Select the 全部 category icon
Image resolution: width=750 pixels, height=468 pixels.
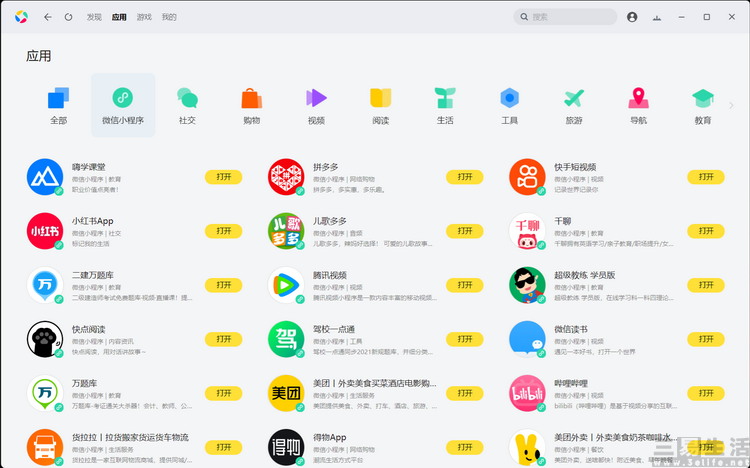click(x=58, y=98)
